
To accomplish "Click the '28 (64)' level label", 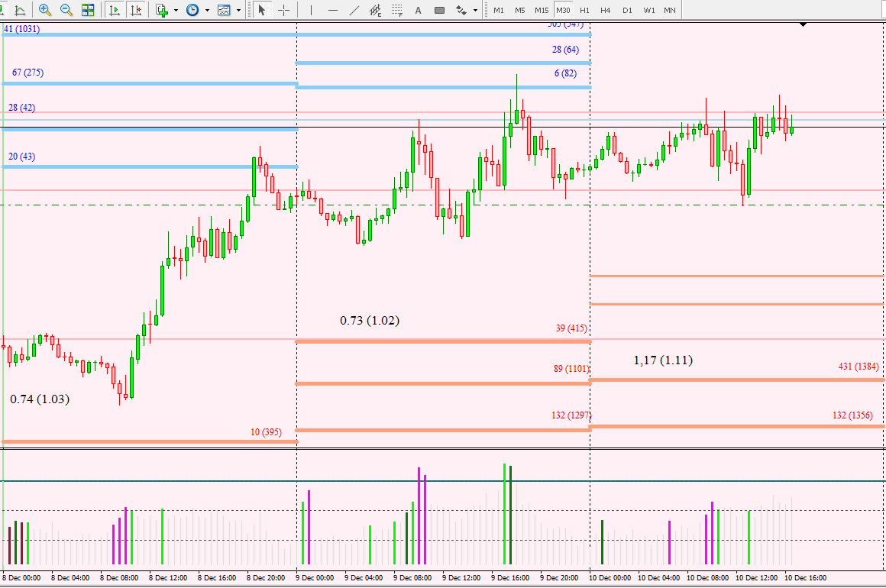I will click(566, 50).
